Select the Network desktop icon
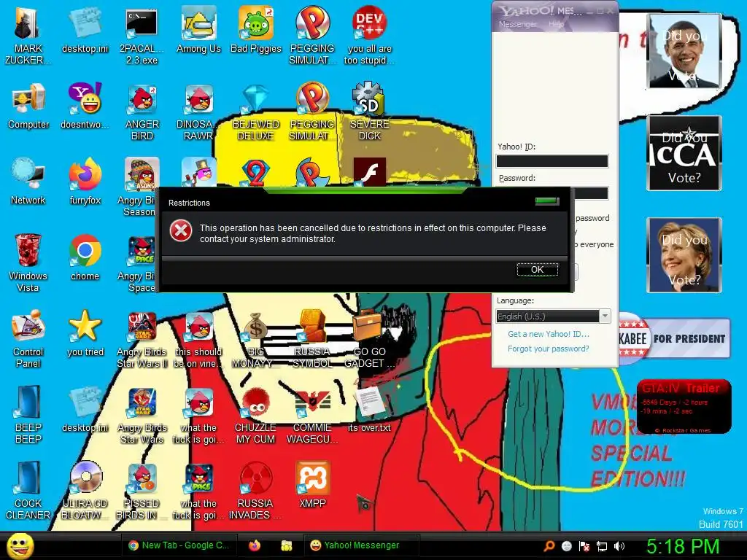 (28, 182)
